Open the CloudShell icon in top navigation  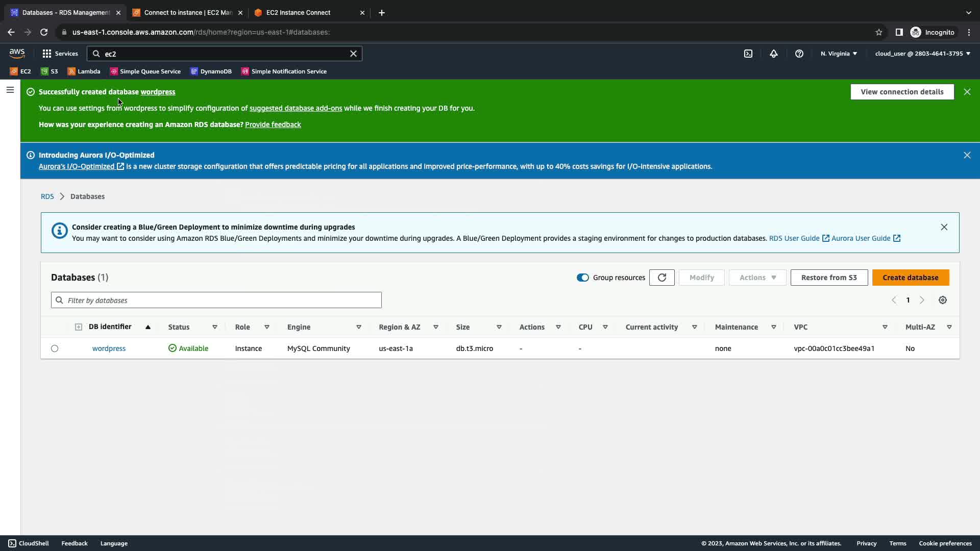click(x=748, y=54)
